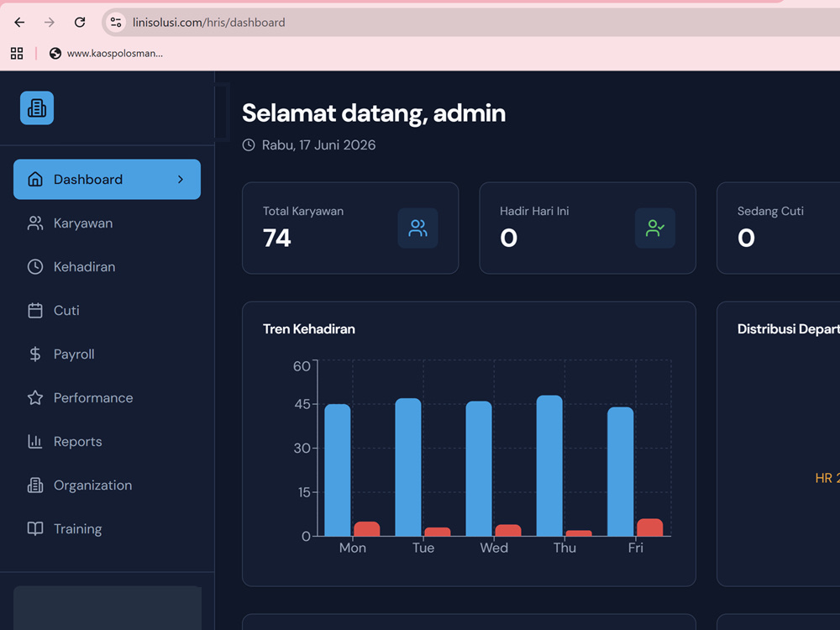Click the red Mon absence bar
840x630 pixels.
point(367,528)
